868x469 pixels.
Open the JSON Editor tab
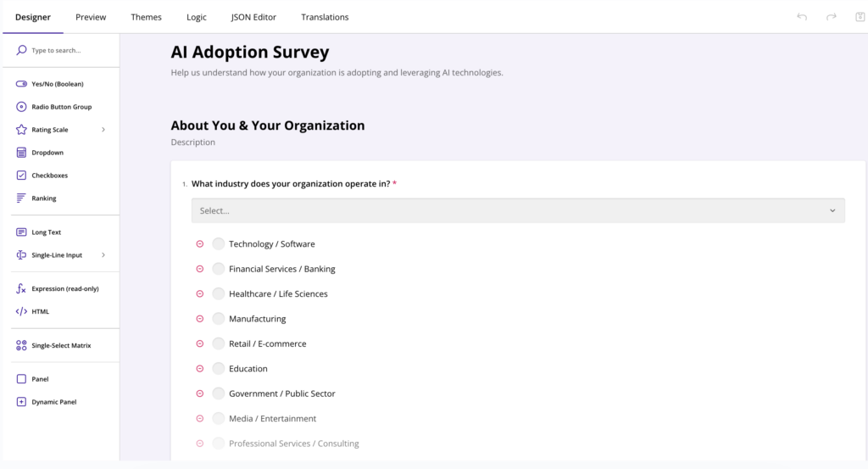tap(253, 17)
